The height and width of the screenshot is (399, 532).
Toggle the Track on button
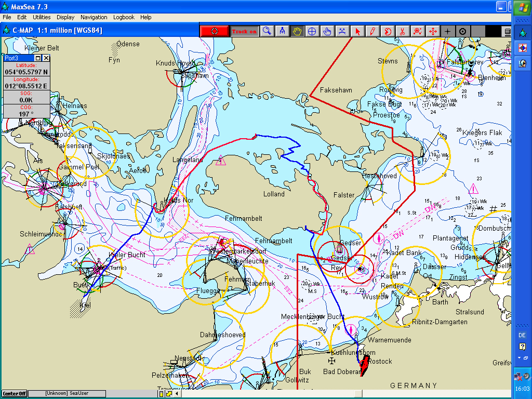tap(244, 31)
